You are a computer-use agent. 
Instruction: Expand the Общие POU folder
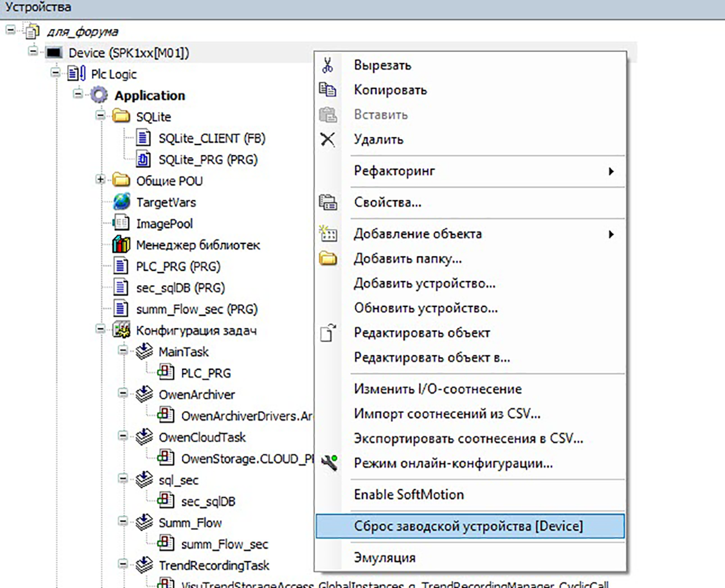(x=100, y=180)
